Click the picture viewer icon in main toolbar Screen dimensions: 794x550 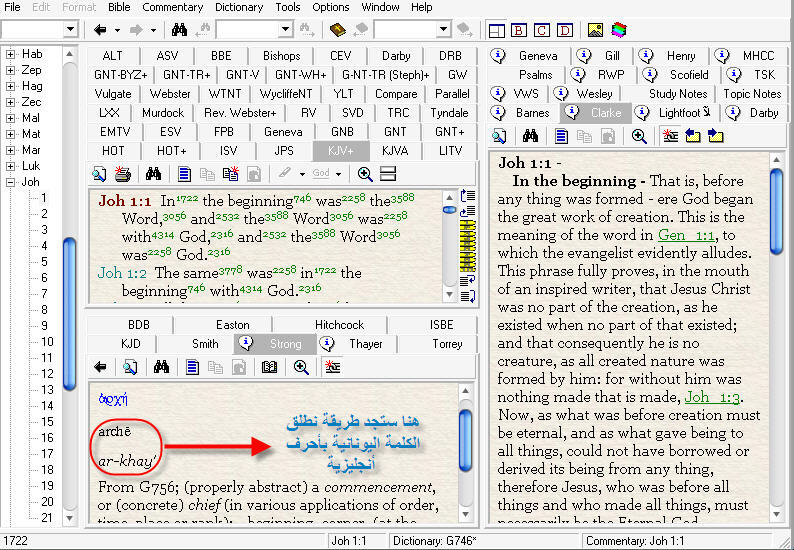(595, 30)
